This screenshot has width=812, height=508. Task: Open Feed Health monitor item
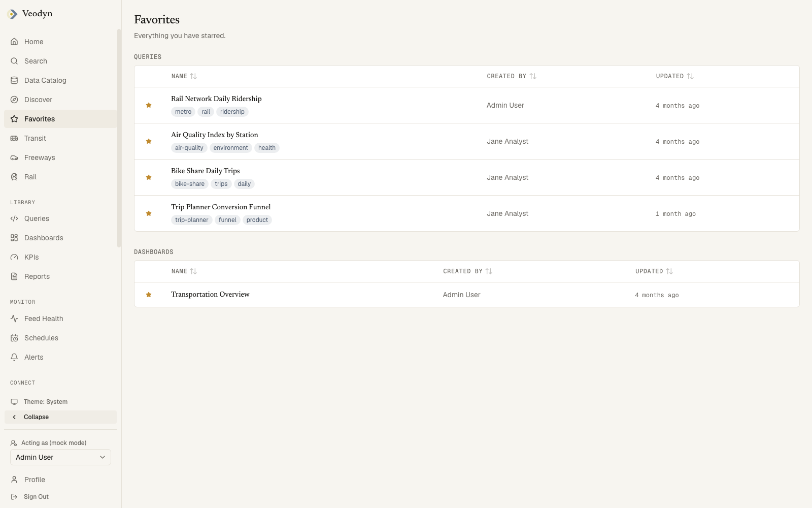[x=60, y=319]
